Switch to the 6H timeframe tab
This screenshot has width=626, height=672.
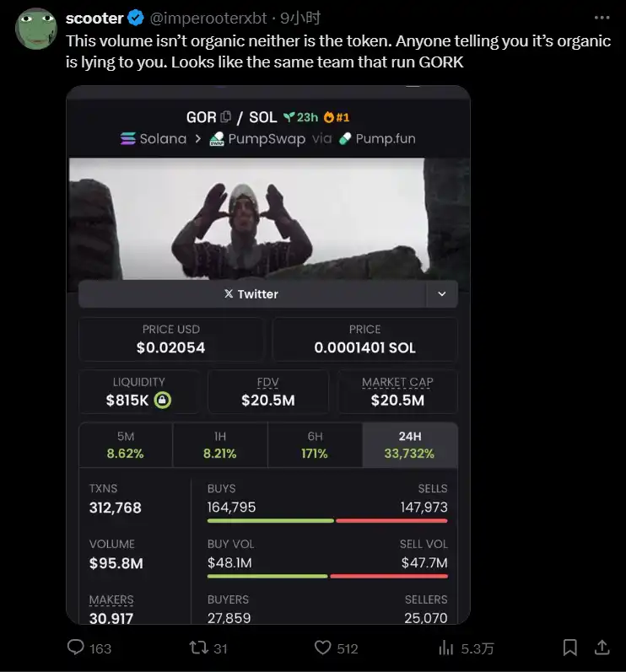(315, 445)
